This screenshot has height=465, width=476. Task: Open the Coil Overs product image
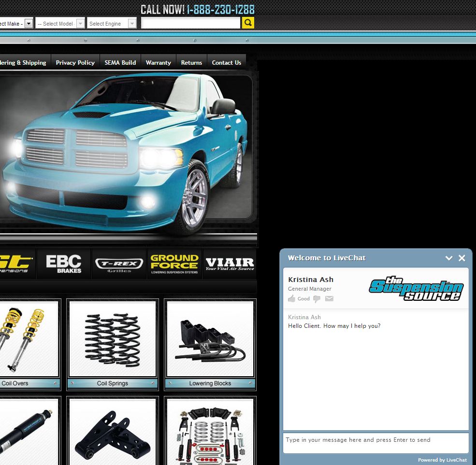(29, 339)
